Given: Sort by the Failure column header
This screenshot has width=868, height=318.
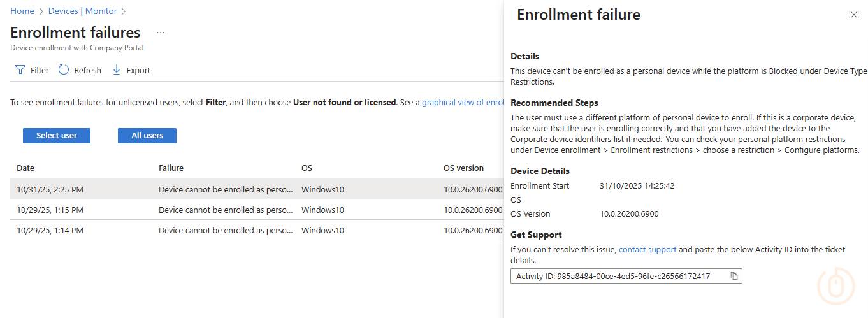Looking at the screenshot, I should click(x=171, y=168).
